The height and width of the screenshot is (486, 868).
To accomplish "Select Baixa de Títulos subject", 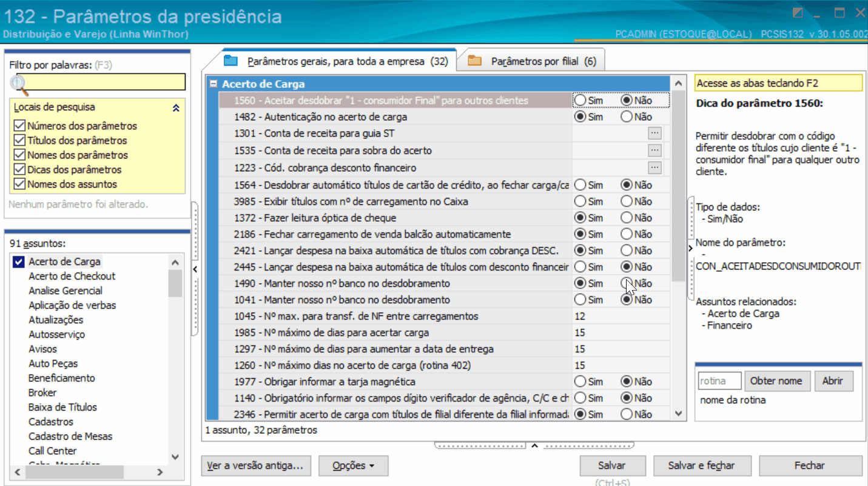I will [x=62, y=407].
